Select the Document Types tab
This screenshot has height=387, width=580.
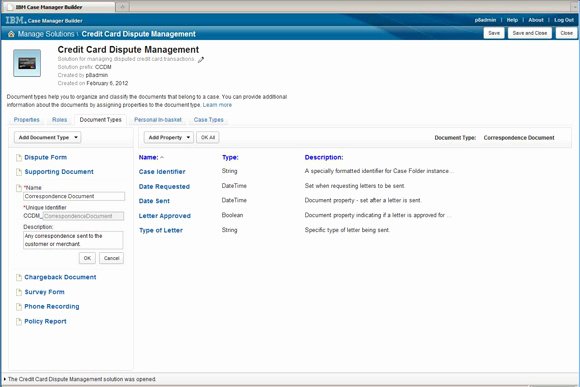coord(101,120)
